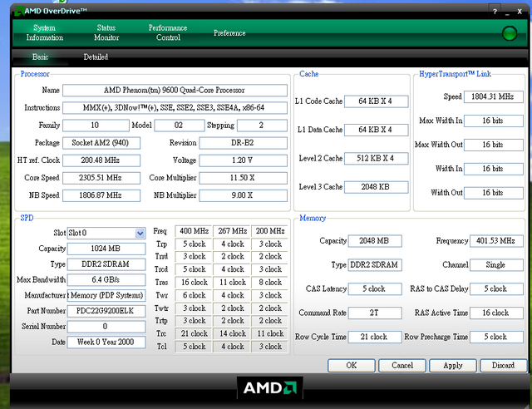Click the Part Number PDC22G9200ELK field
The width and height of the screenshot is (532, 409).
(106, 311)
